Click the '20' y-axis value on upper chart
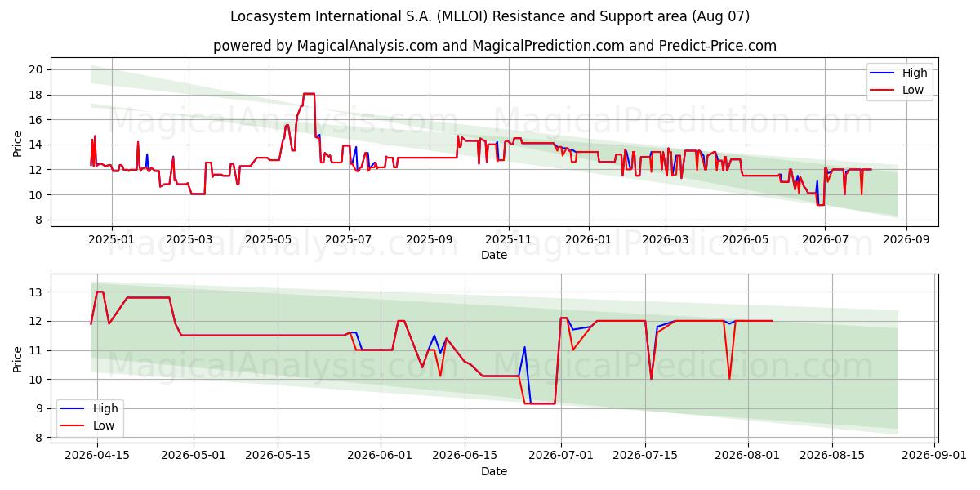The height and width of the screenshot is (490, 980). pos(38,69)
